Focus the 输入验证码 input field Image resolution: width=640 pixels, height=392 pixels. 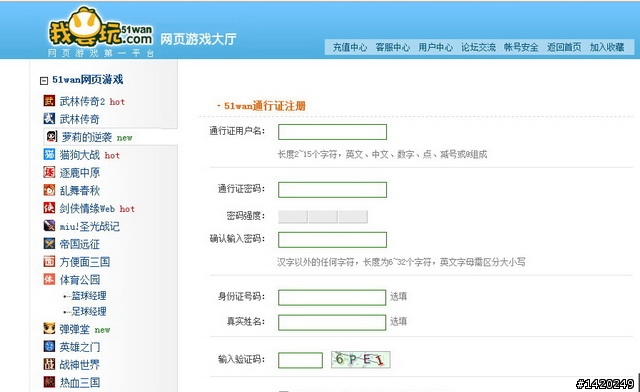(300, 360)
